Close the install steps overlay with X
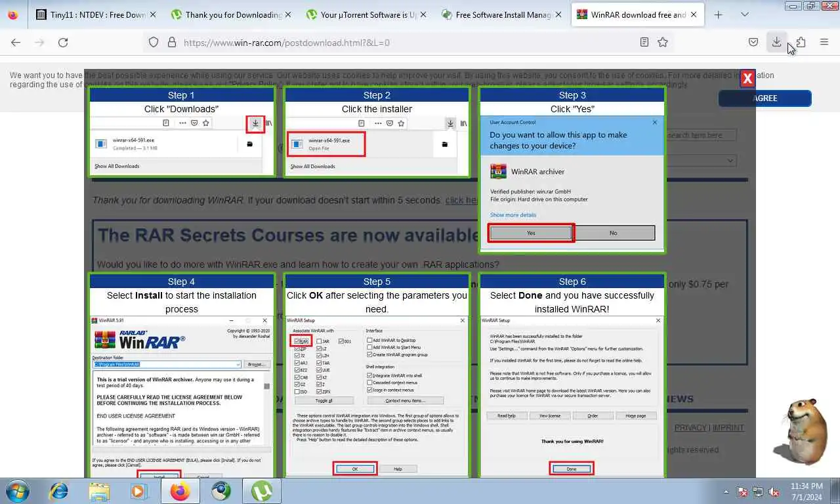Image resolution: width=840 pixels, height=504 pixels. [x=747, y=79]
